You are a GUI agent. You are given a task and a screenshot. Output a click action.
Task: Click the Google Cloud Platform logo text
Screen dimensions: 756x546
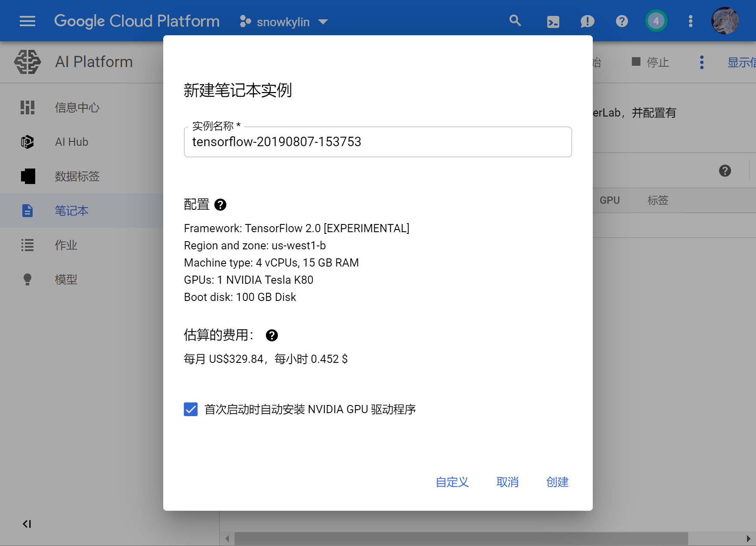pyautogui.click(x=137, y=21)
